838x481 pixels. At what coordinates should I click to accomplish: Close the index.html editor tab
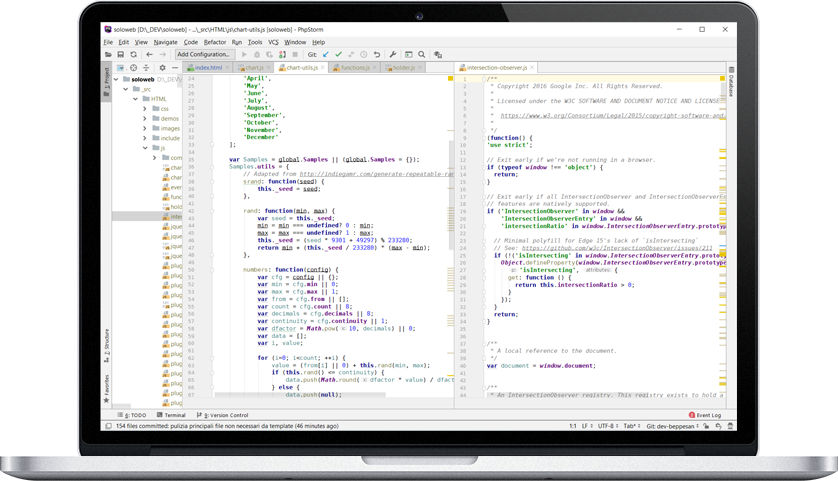(227, 68)
